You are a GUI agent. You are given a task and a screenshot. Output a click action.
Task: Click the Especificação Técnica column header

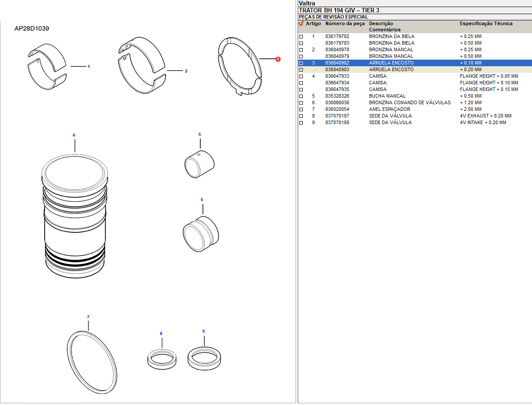(x=486, y=23)
